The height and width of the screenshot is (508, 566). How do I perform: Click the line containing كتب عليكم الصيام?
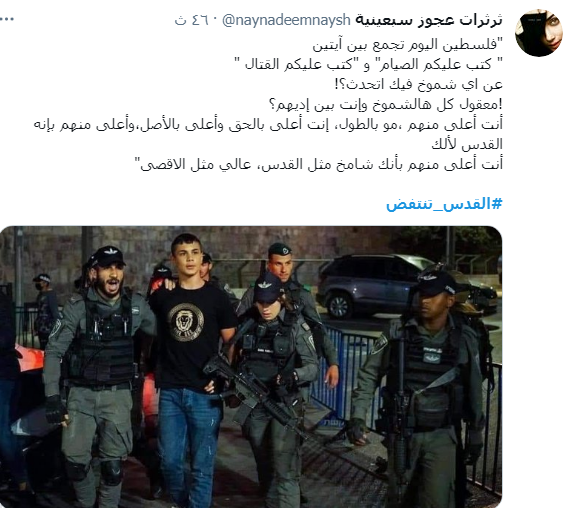tap(369, 65)
